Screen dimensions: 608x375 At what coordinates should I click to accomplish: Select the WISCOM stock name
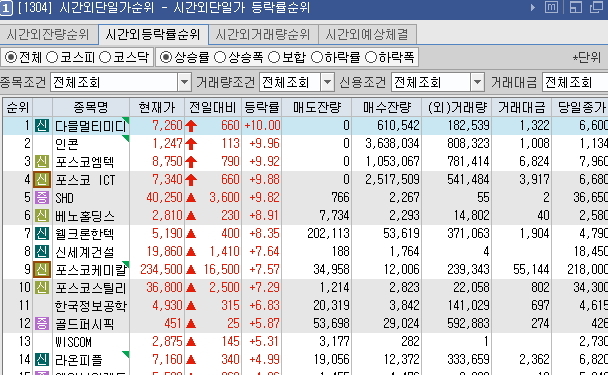74,342
